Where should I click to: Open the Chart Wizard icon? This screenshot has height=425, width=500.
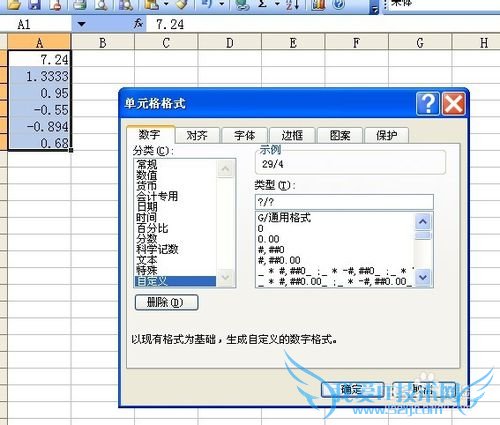(x=318, y=4)
